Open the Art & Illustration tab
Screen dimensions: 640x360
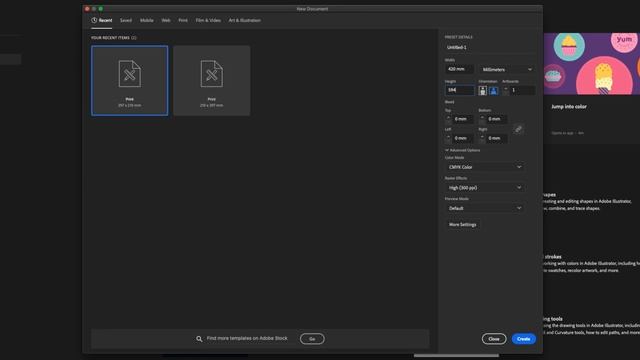pos(244,20)
